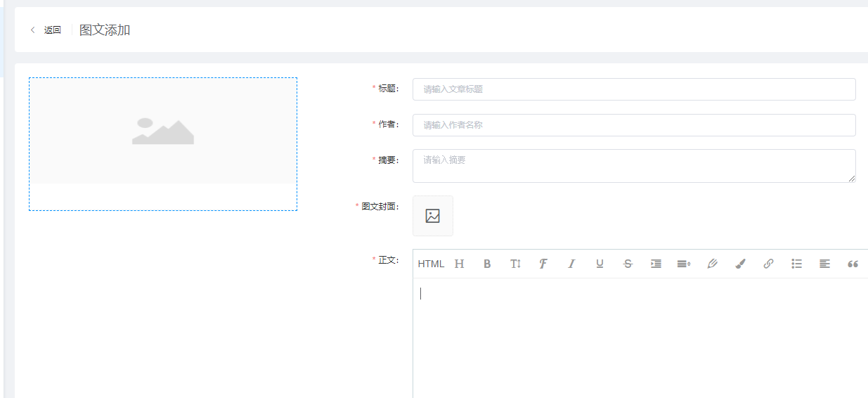
Task: Open the font family tool
Action: (x=543, y=264)
